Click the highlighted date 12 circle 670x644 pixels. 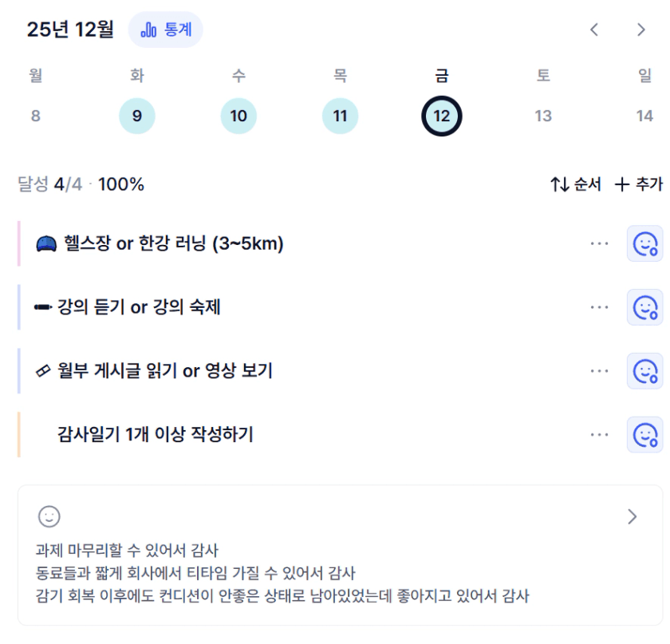442,117
